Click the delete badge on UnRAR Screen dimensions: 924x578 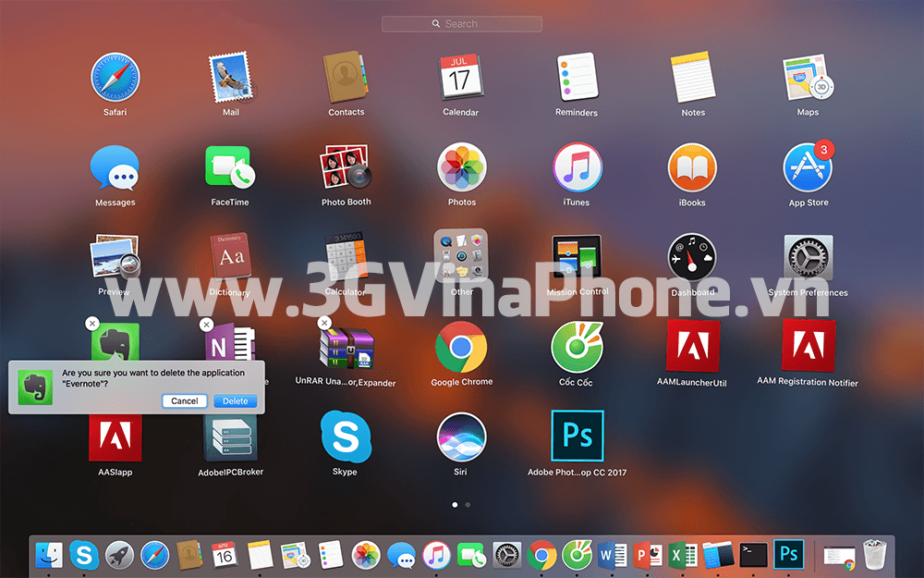[324, 323]
